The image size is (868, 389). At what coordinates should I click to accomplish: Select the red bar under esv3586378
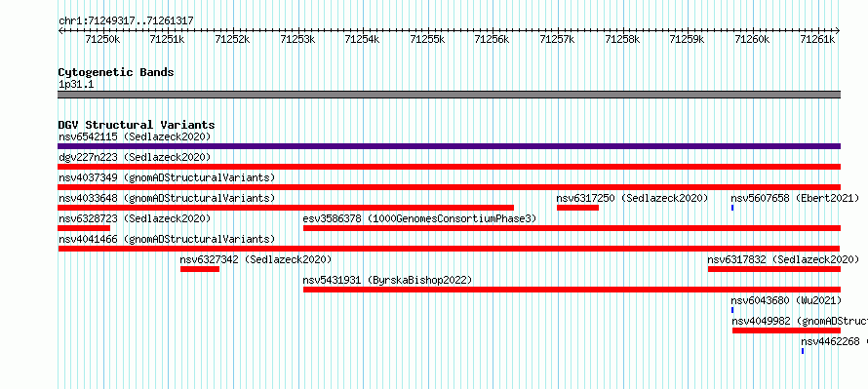(x=572, y=228)
